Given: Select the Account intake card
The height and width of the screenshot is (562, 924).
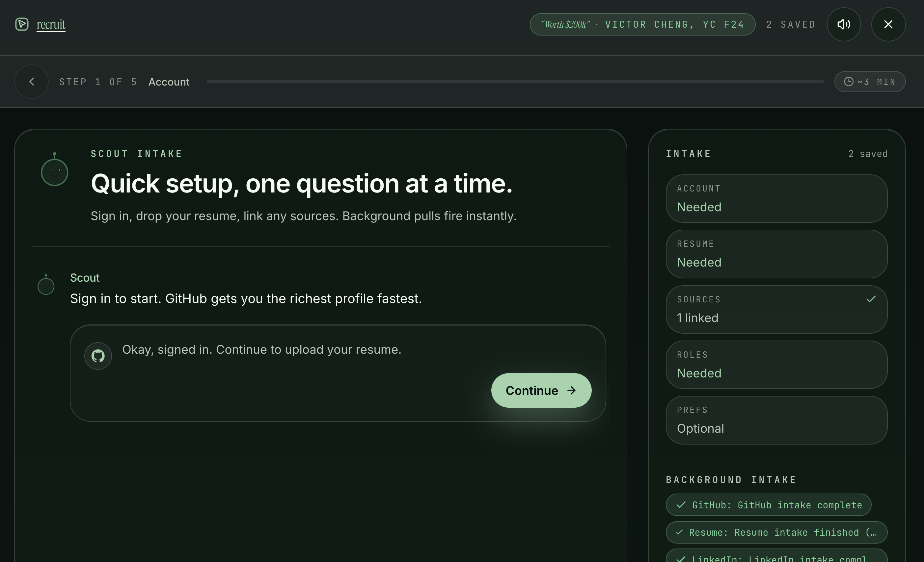Looking at the screenshot, I should 776,198.
